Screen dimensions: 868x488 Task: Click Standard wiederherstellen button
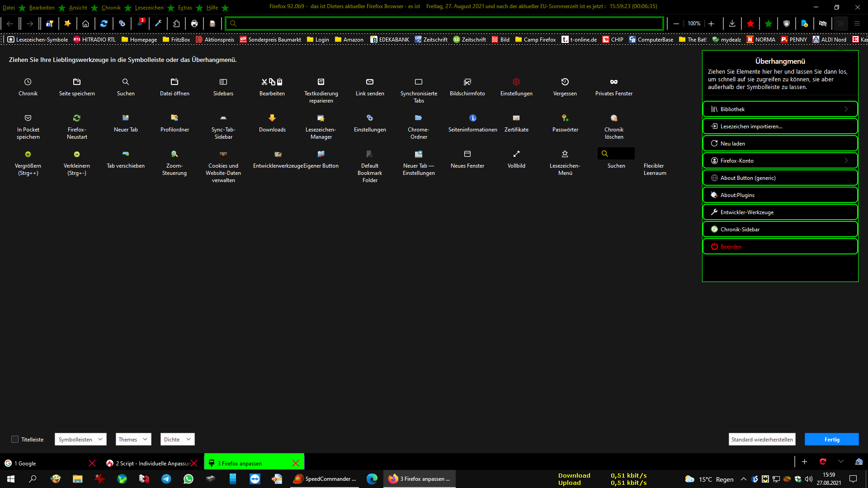[x=762, y=439]
